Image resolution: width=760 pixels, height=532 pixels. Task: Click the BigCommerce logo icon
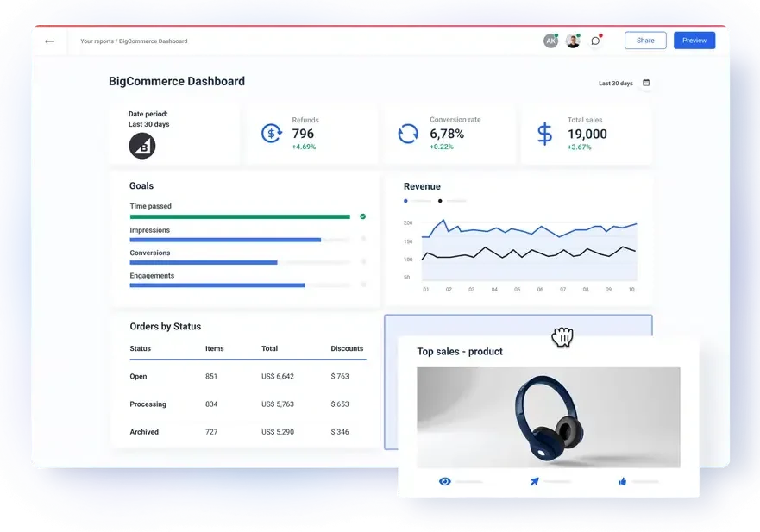[142, 146]
